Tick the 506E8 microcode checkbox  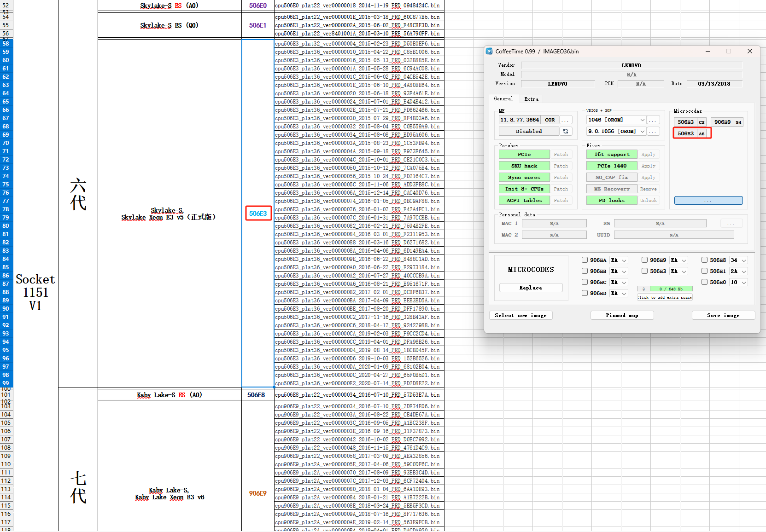pos(704,260)
